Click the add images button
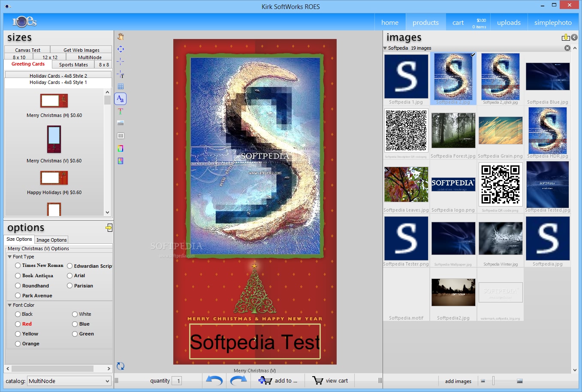 [458, 381]
